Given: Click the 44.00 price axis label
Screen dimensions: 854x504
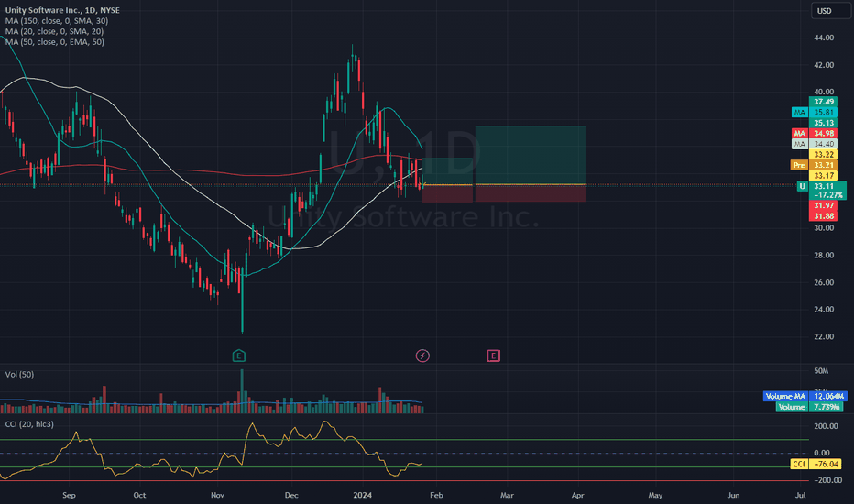Looking at the screenshot, I should 824,38.
